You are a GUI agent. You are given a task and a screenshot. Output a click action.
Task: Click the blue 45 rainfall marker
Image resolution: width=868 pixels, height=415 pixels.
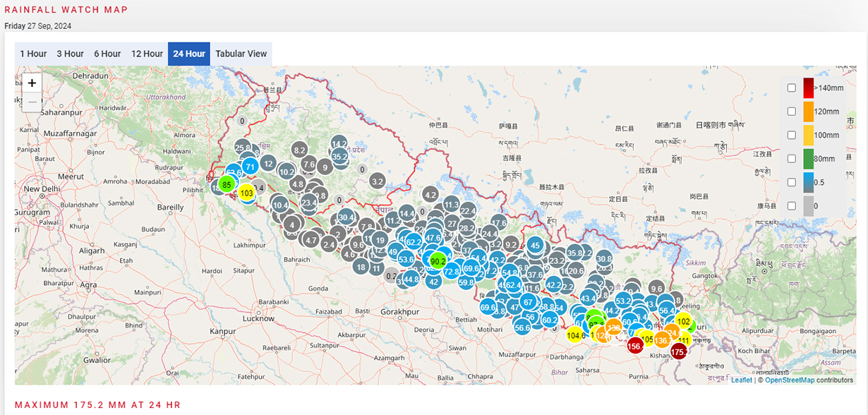point(535,246)
